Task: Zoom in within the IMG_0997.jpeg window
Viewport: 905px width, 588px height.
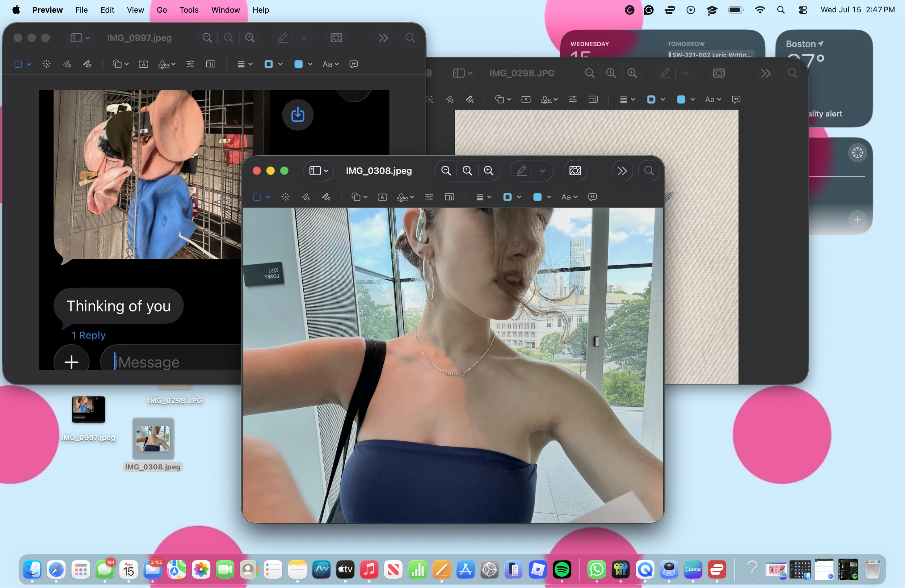Action: tap(250, 38)
